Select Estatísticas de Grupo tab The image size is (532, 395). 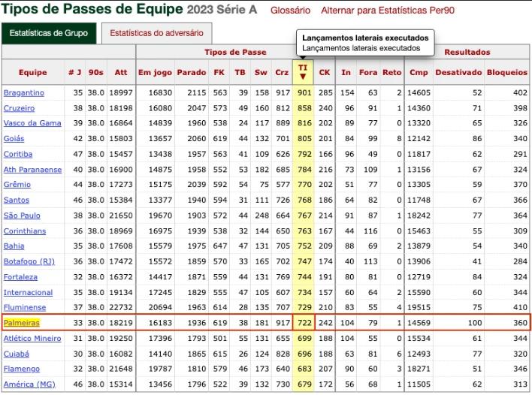(49, 33)
